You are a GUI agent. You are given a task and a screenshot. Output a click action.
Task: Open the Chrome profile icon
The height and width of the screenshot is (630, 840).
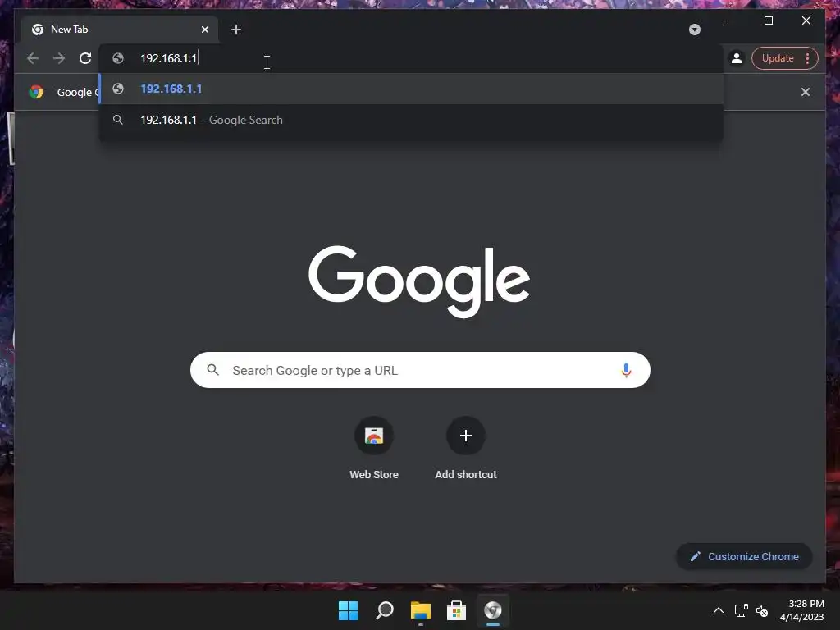(737, 58)
